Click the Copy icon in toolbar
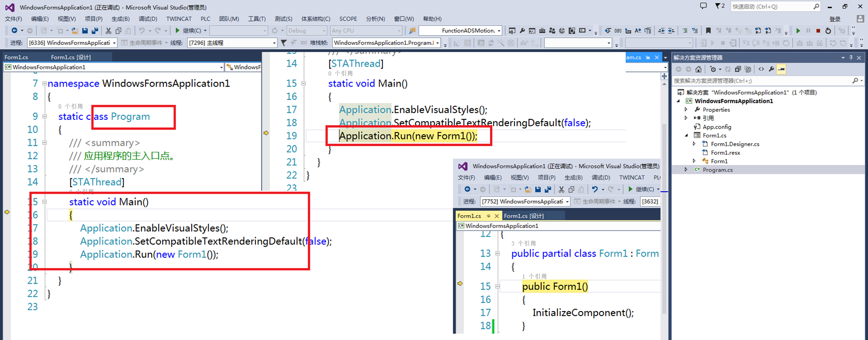 (118, 30)
